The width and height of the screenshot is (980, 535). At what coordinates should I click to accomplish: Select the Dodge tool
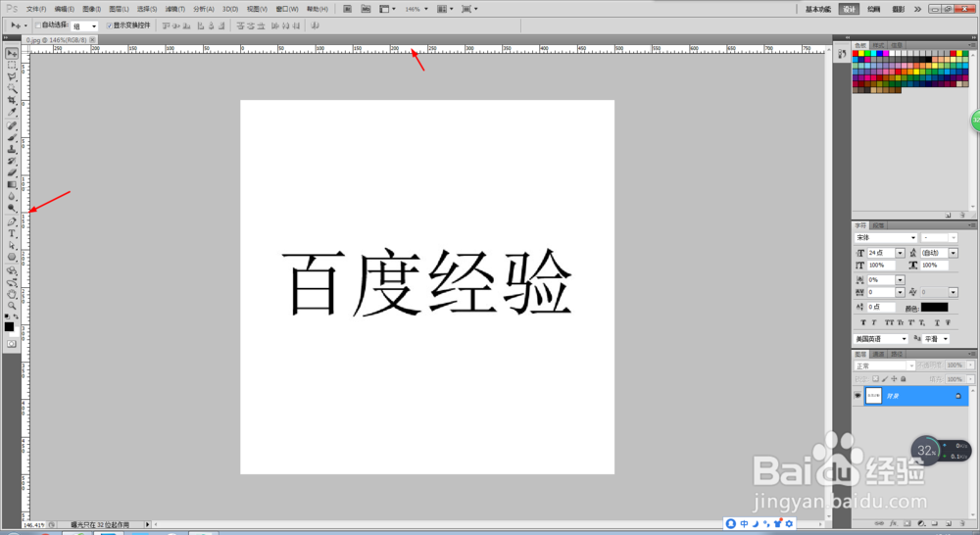click(12, 208)
